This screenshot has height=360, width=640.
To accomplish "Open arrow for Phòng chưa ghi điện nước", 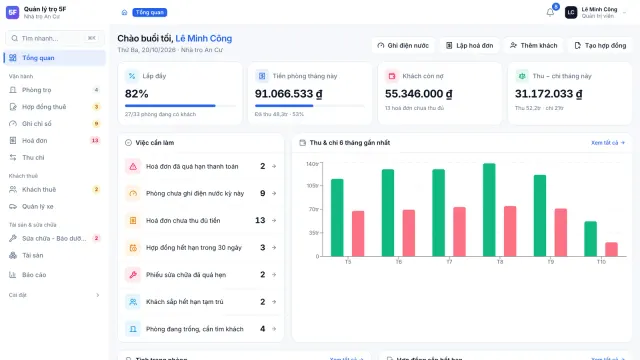I will tap(274, 193).
